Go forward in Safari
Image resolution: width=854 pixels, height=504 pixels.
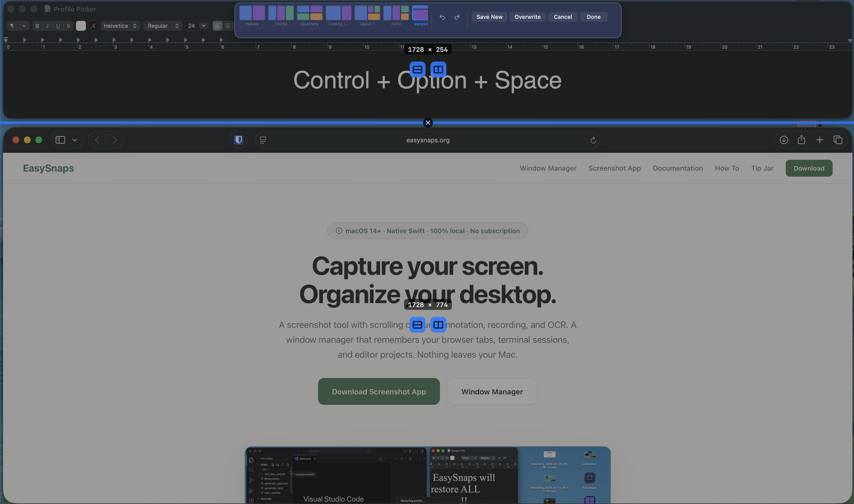115,140
